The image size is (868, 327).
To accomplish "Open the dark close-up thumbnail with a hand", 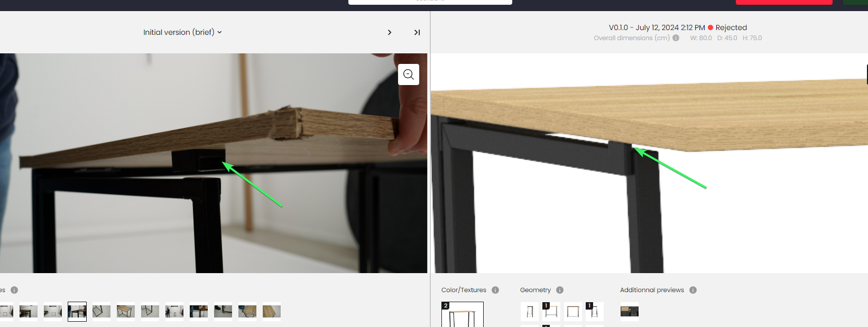I will 199,312.
